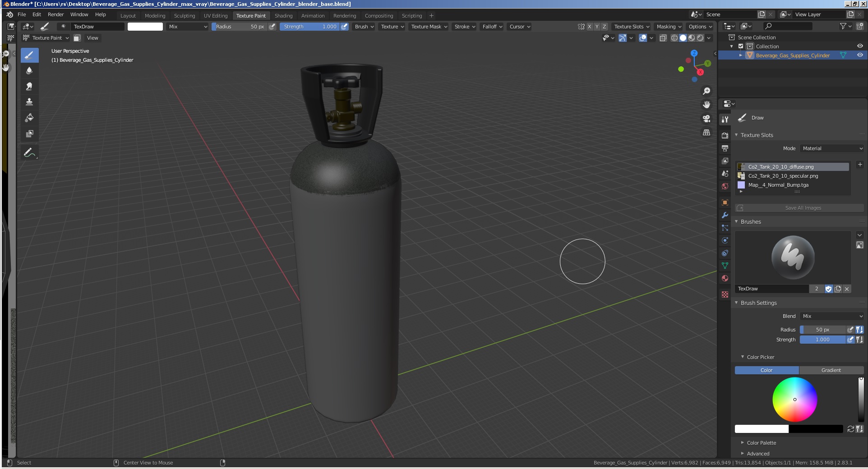Open the View Layer properties tab
The height and width of the screenshot is (469, 868).
(x=725, y=161)
